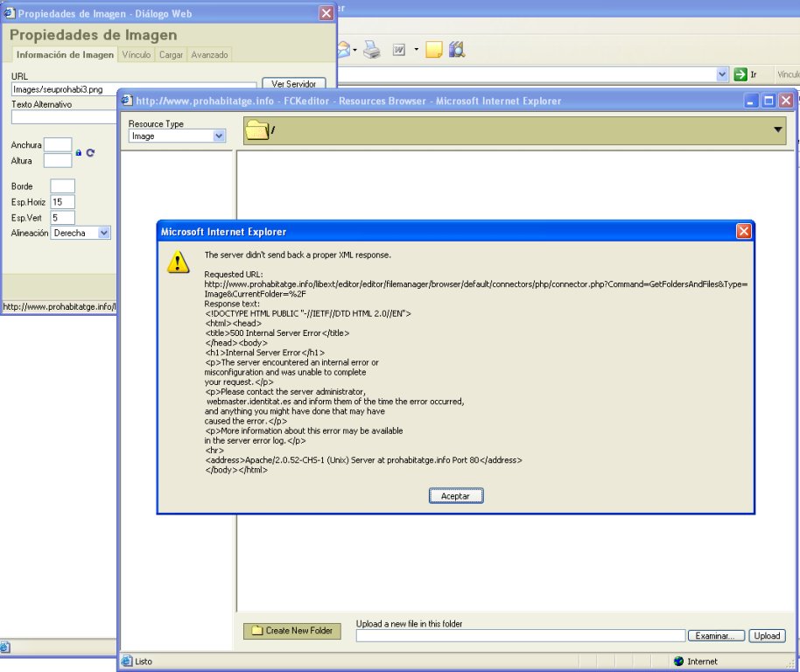Expand the folder path dropdown arrow
The width and height of the screenshot is (800, 672).
(x=777, y=129)
